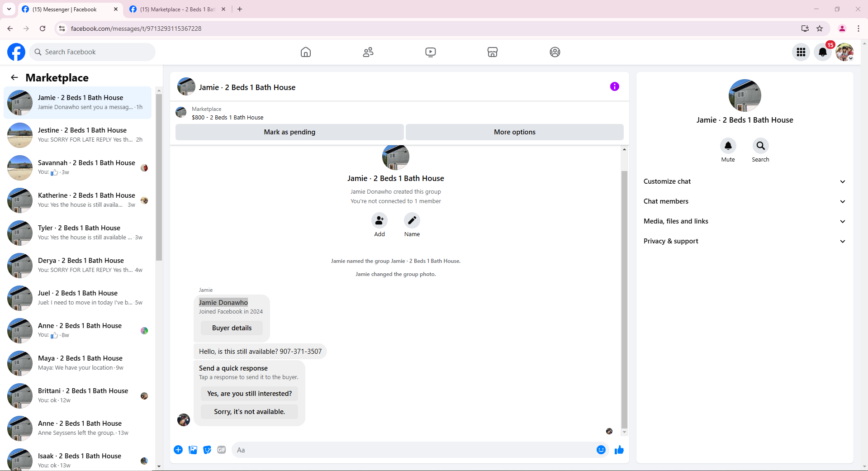Close the Marketplace - 2 Beds tab
868x471 pixels.
click(223, 9)
